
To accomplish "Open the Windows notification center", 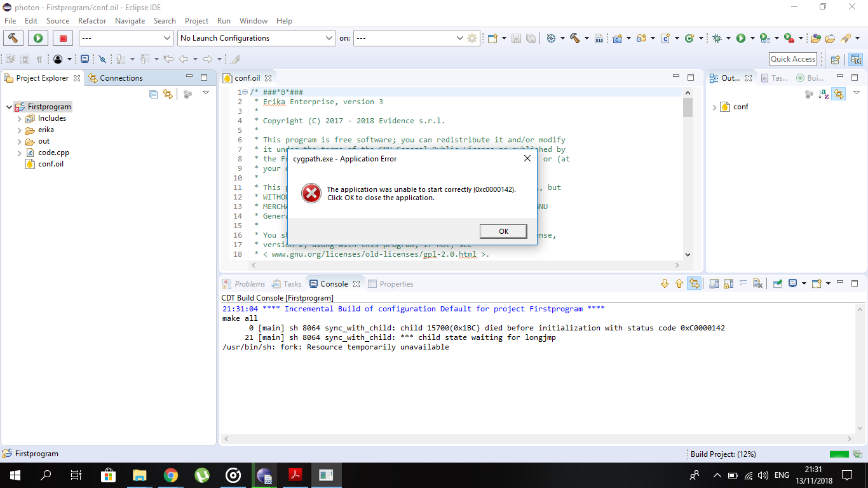I will [x=847, y=475].
